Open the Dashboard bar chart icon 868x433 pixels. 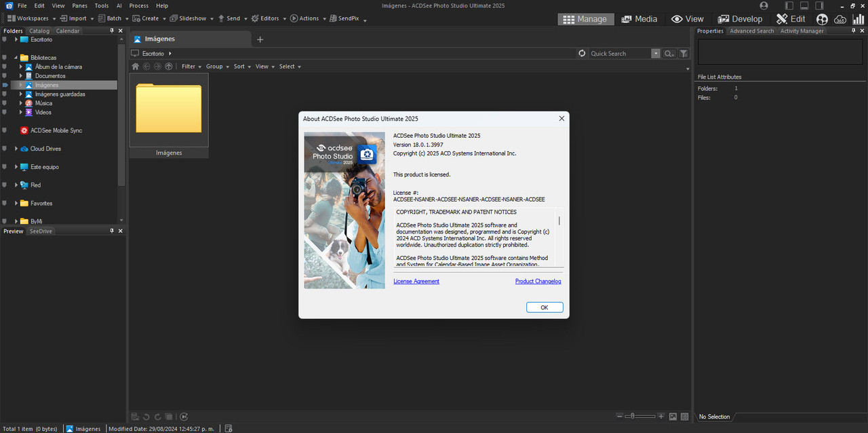[x=858, y=19]
